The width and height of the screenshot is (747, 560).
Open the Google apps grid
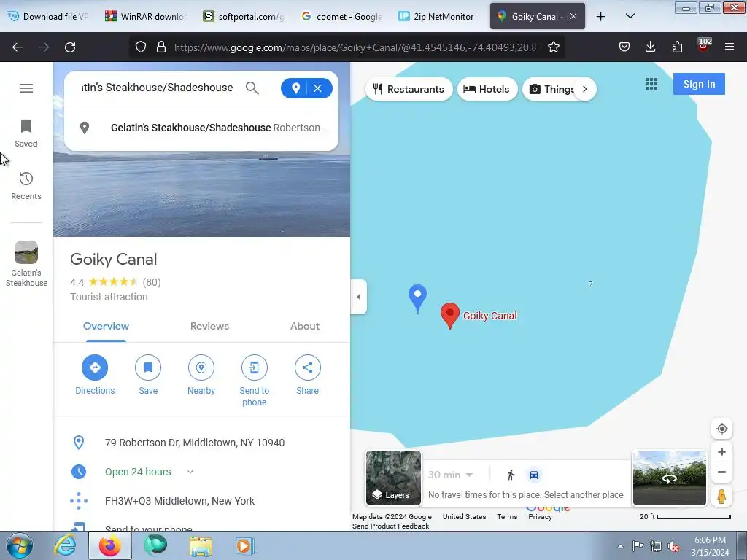tap(651, 85)
